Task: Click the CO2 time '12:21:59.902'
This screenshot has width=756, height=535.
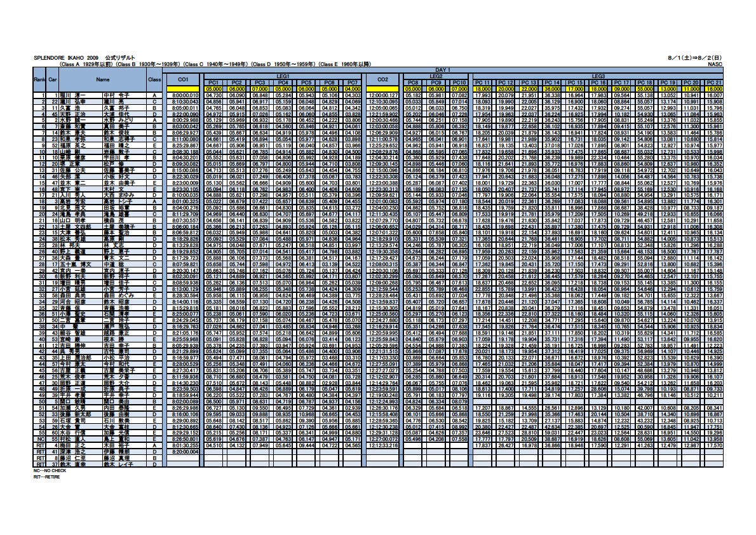Action: [x=383, y=114]
